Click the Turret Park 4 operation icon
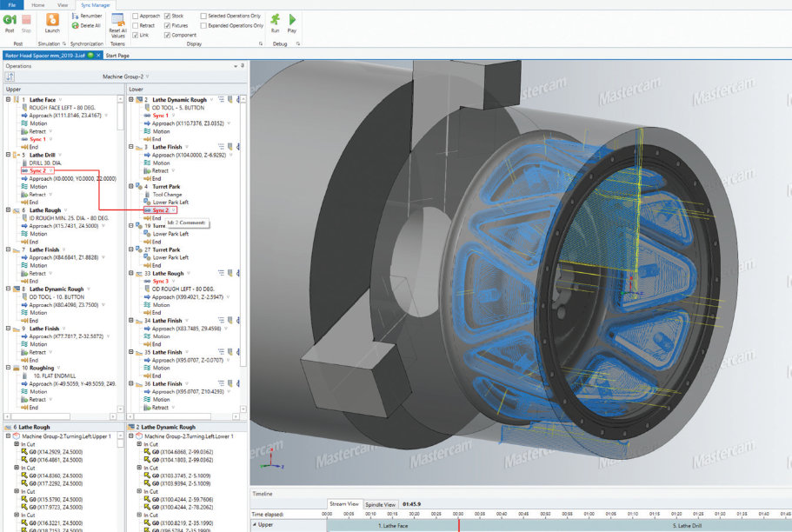 [x=139, y=186]
